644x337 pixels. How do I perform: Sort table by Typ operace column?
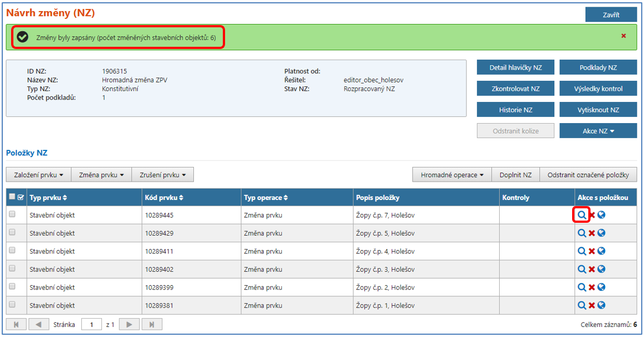point(266,198)
